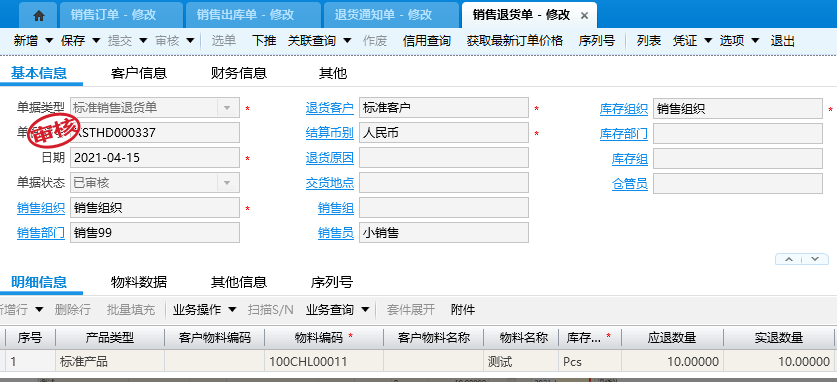Follow the 销售部门 link
The image size is (837, 382).
pos(41,233)
